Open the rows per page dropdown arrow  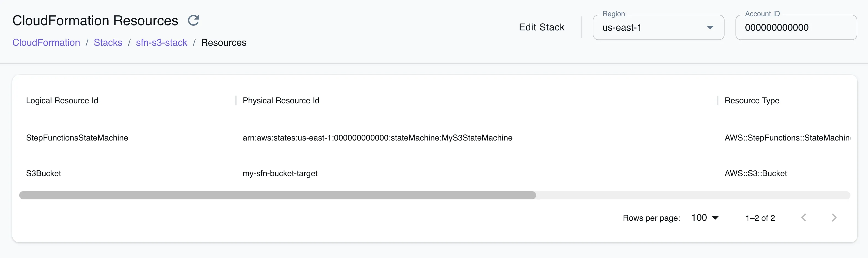[x=716, y=218]
